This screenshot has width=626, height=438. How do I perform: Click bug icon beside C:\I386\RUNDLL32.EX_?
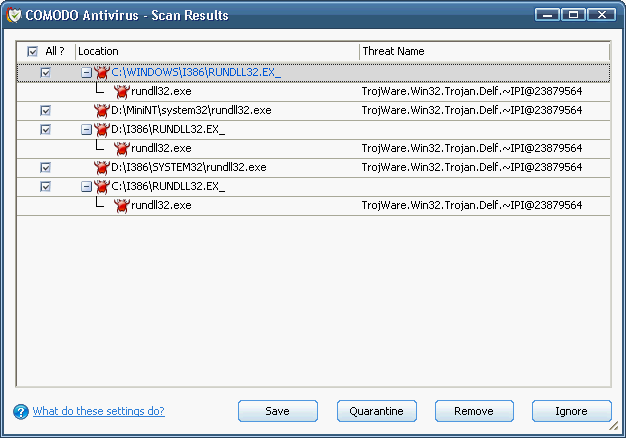click(102, 187)
